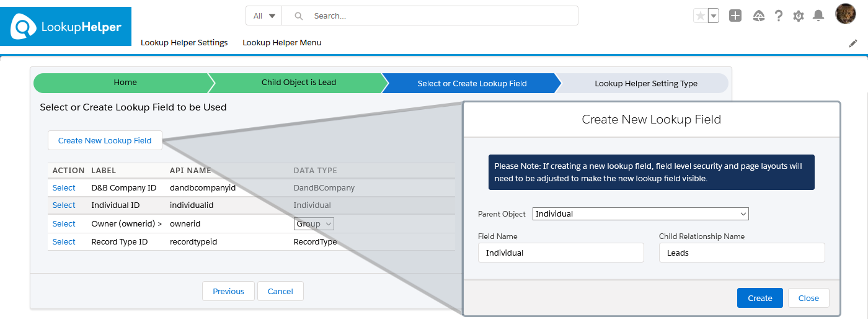
Task: Go to the Home step
Action: point(125,83)
